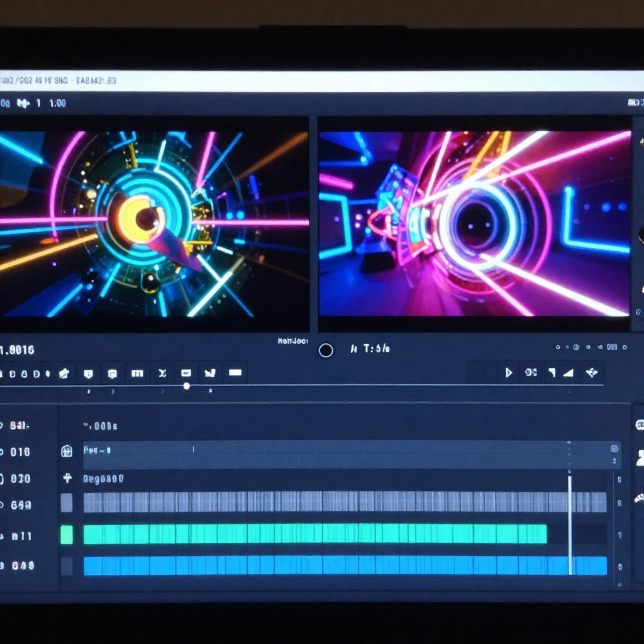The image size is (644, 644).
Task: Toggle the green track color box
Action: click(x=67, y=535)
